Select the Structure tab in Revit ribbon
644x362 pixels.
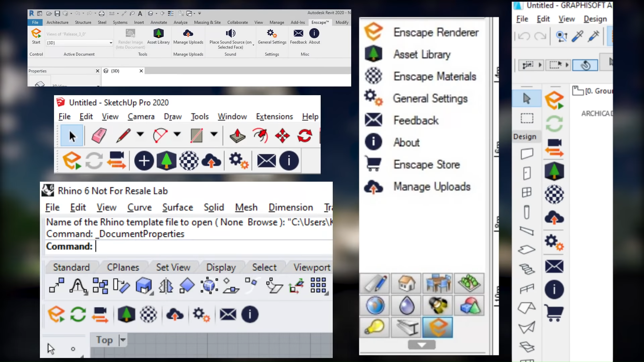[x=83, y=22]
